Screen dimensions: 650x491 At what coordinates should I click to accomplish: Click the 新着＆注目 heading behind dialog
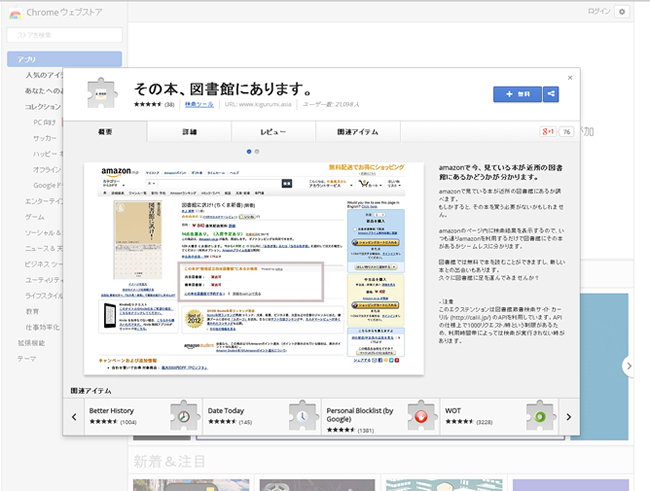(169, 461)
